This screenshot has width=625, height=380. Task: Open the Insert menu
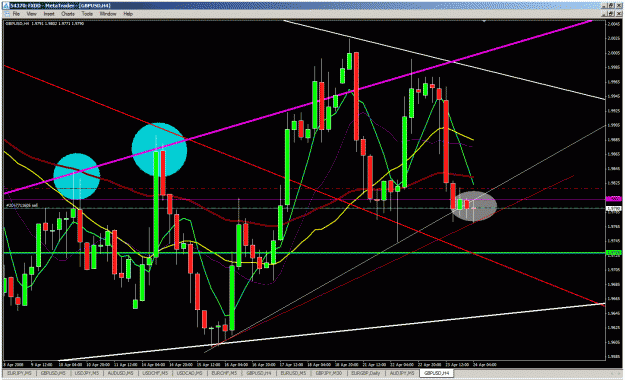point(49,14)
